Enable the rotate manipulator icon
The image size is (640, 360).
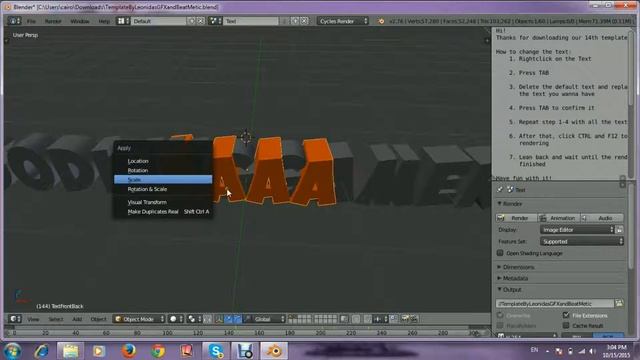tap(238, 319)
